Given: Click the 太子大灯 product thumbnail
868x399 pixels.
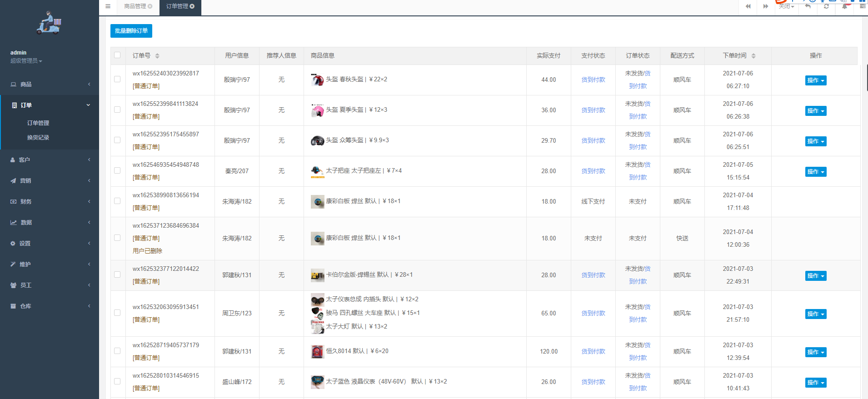Looking at the screenshot, I should (x=317, y=327).
